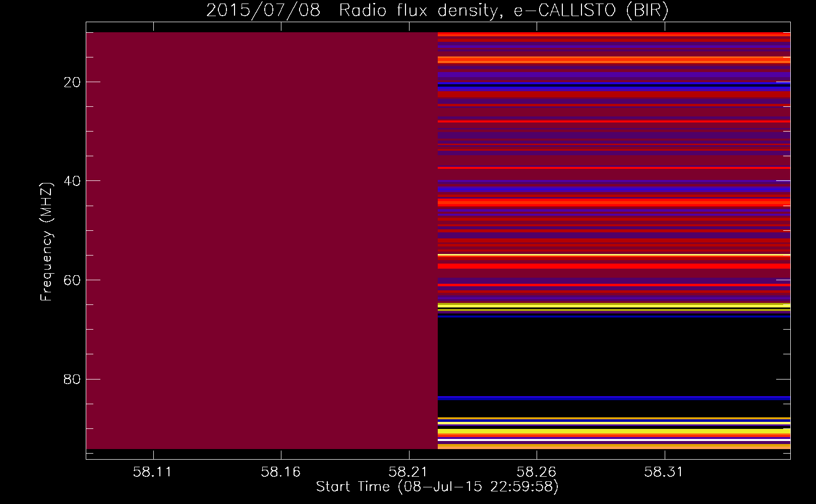Click the 40 frequency tick label

tap(73, 181)
